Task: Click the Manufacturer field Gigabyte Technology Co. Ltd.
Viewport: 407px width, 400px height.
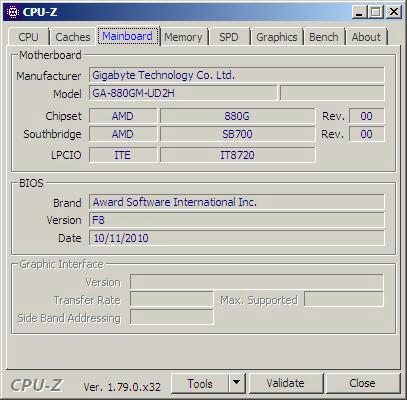Action: [x=237, y=75]
